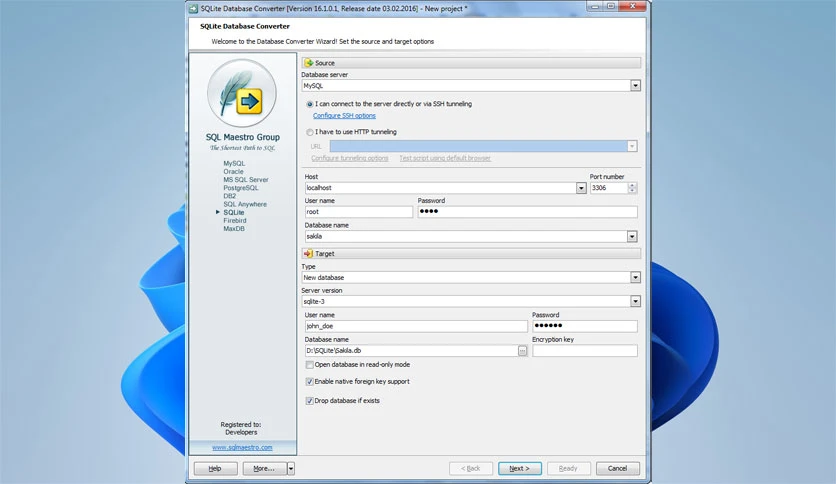Click the Port number field

[x=609, y=188]
